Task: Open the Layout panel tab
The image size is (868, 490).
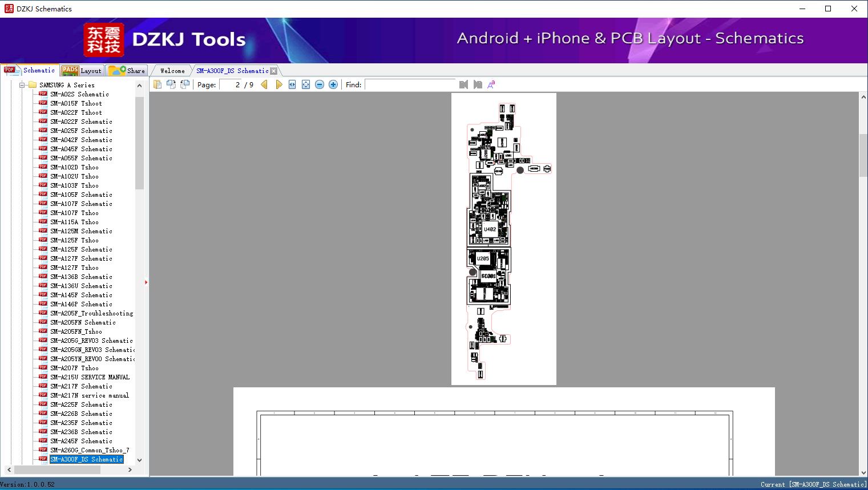Action: point(82,71)
